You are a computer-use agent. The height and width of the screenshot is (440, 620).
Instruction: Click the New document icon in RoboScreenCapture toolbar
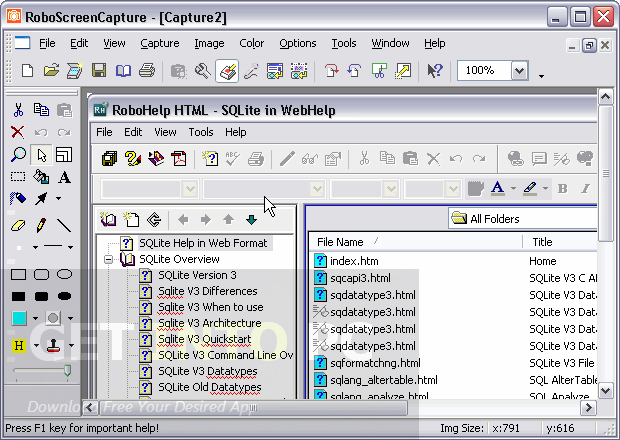[27, 71]
